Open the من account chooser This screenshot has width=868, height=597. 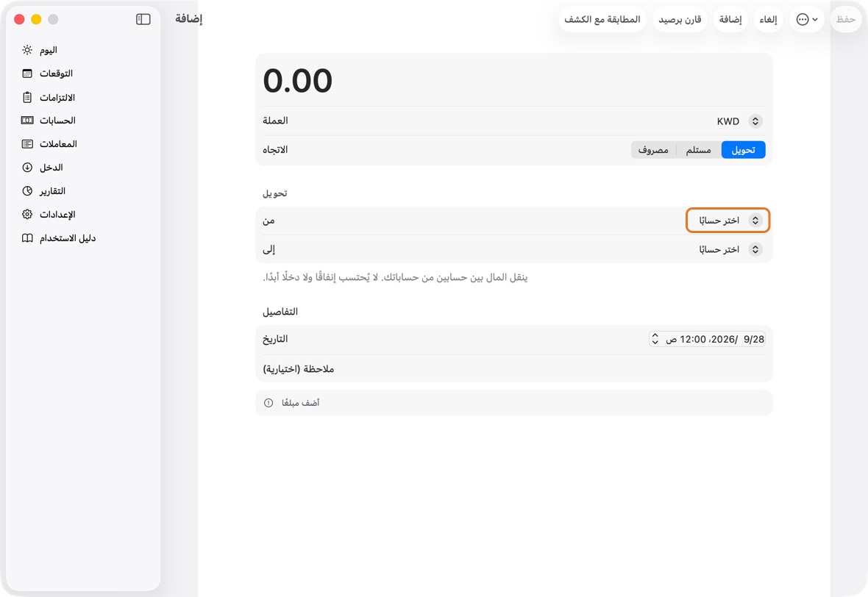coord(728,221)
